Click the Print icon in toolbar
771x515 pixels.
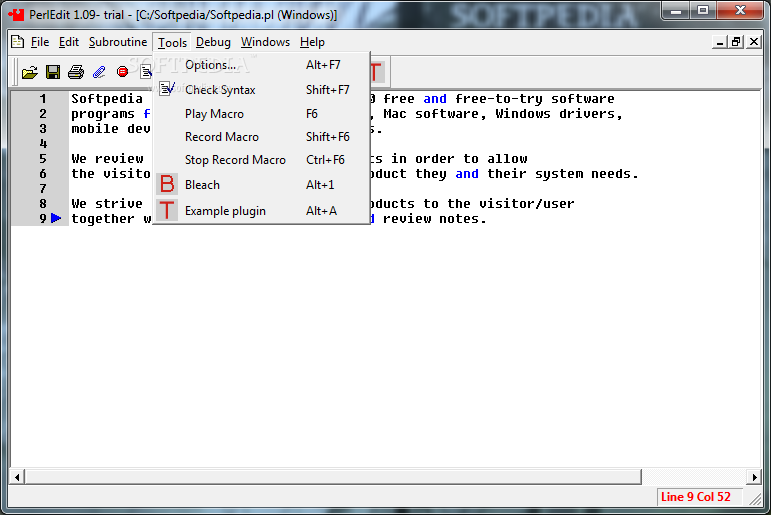pos(76,72)
